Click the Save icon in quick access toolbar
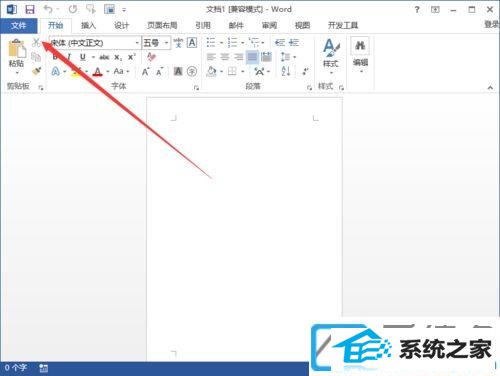The image size is (500, 376). pyautogui.click(x=30, y=9)
